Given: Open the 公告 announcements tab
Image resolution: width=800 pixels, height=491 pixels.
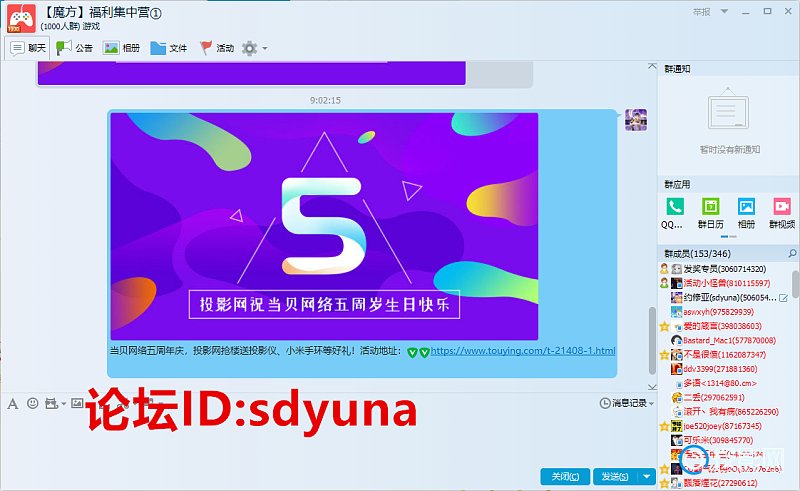Looking at the screenshot, I should click(74, 48).
